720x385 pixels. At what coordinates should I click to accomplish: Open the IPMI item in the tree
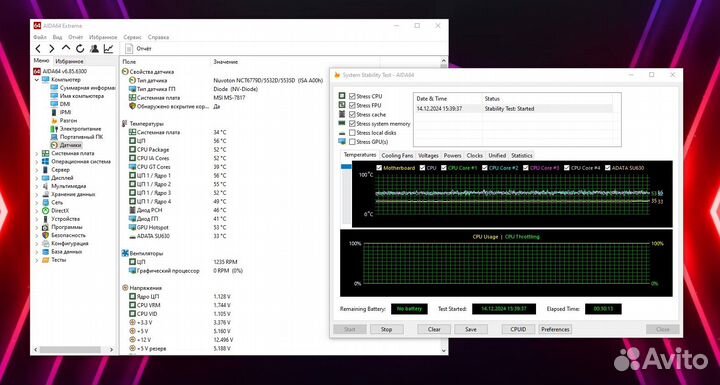point(61,112)
